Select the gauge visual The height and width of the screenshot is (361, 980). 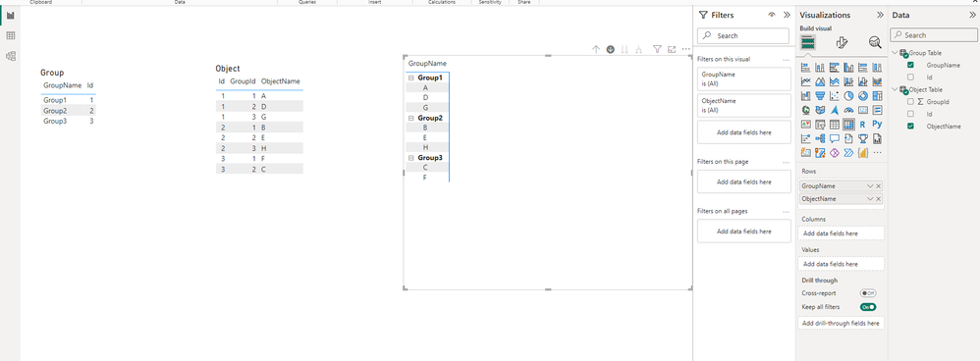tap(848, 110)
